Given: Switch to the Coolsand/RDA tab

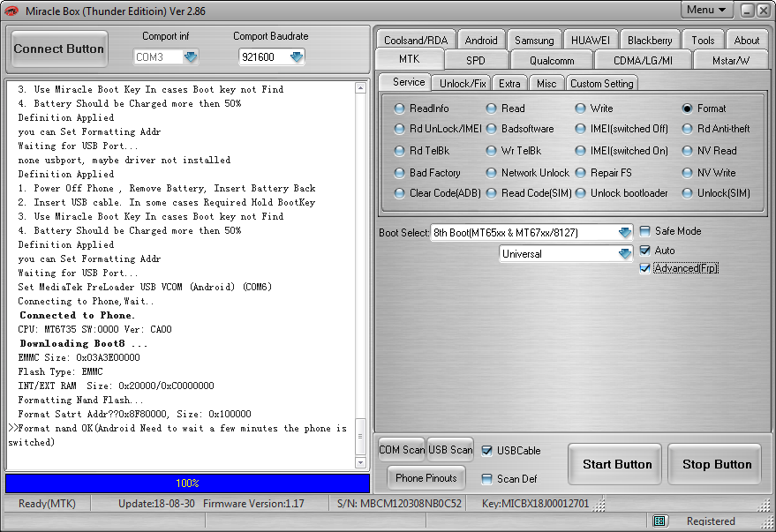Looking at the screenshot, I should click(416, 40).
